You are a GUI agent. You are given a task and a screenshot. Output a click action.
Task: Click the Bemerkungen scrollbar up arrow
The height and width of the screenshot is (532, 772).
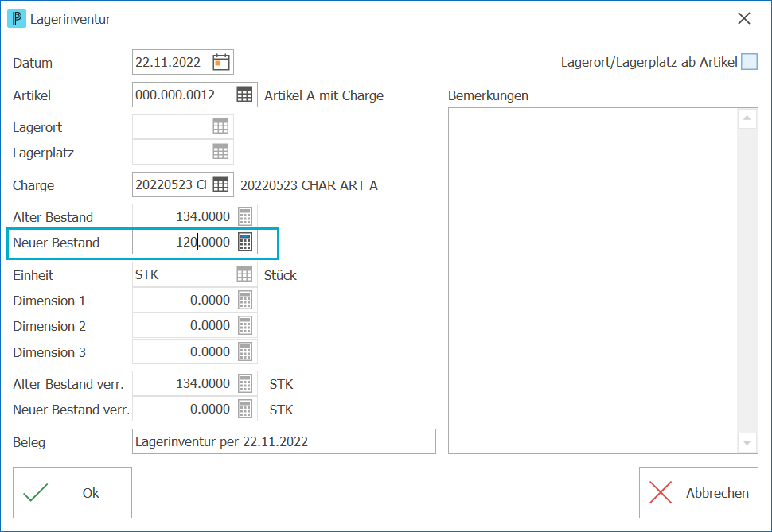tap(747, 118)
